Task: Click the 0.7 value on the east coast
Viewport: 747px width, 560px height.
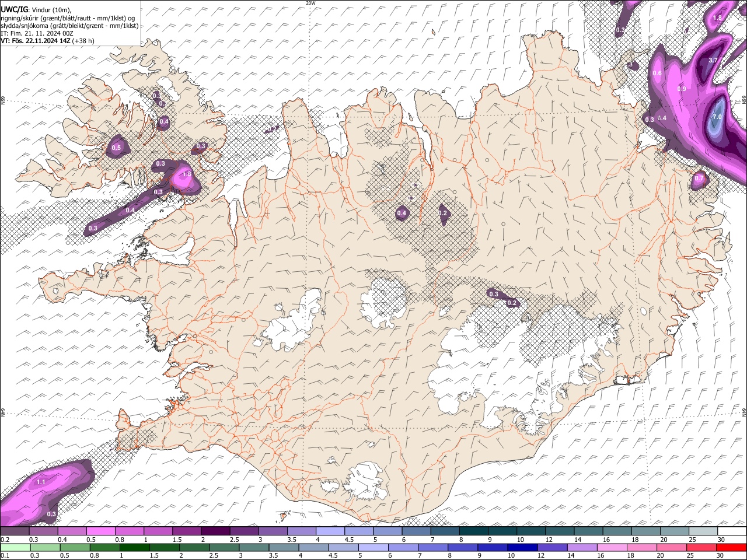Action: [x=699, y=178]
